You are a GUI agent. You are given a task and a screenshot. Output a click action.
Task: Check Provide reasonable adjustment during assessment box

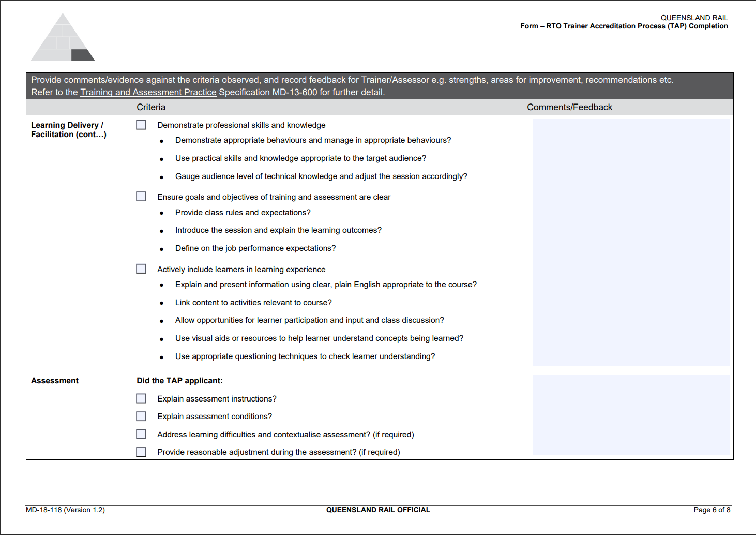[x=141, y=452]
